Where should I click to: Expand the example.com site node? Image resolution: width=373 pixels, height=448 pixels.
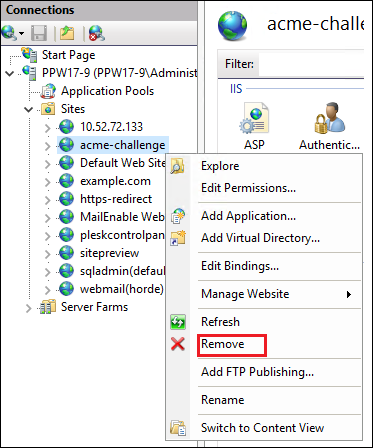pos(48,182)
